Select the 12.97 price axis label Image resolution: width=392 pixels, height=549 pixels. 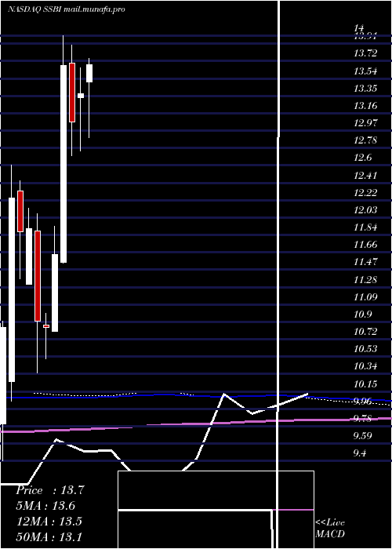pyautogui.click(x=365, y=123)
